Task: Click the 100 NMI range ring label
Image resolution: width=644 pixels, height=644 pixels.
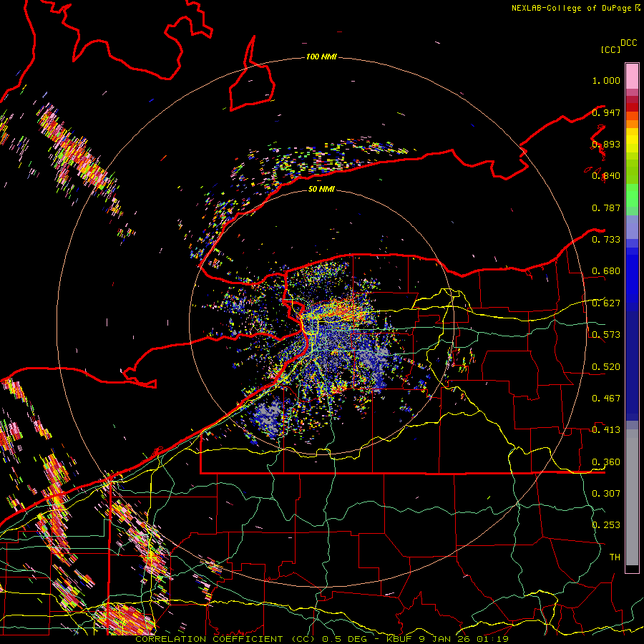Action: click(321, 57)
